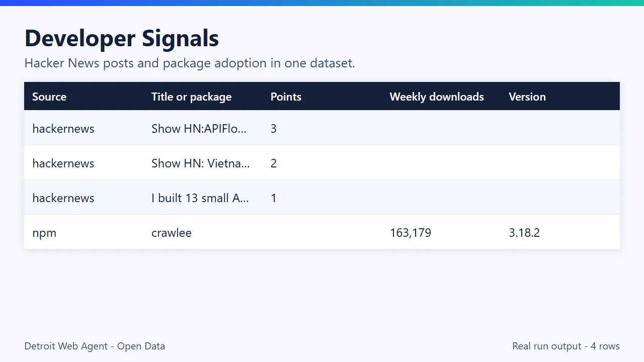The width and height of the screenshot is (644, 362).
Task: Select the hackernews cell in Show HN:APIFlo row
Action: (x=63, y=128)
